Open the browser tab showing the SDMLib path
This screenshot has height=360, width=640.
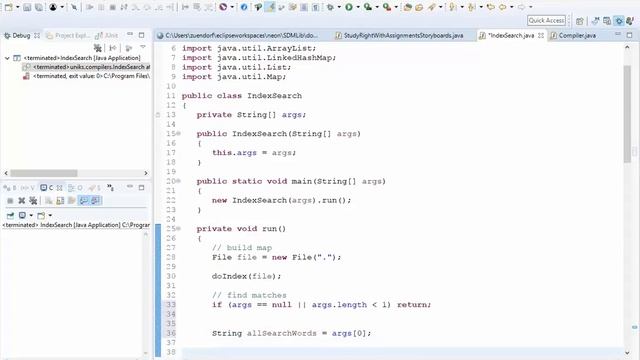pyautogui.click(x=237, y=36)
